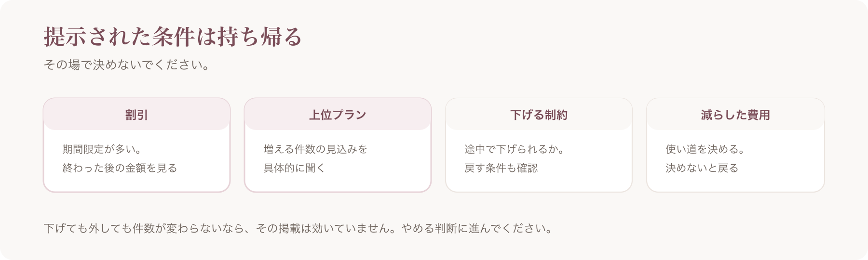Select the line 決めないと戻る
The image size is (868, 260).
coord(702,168)
